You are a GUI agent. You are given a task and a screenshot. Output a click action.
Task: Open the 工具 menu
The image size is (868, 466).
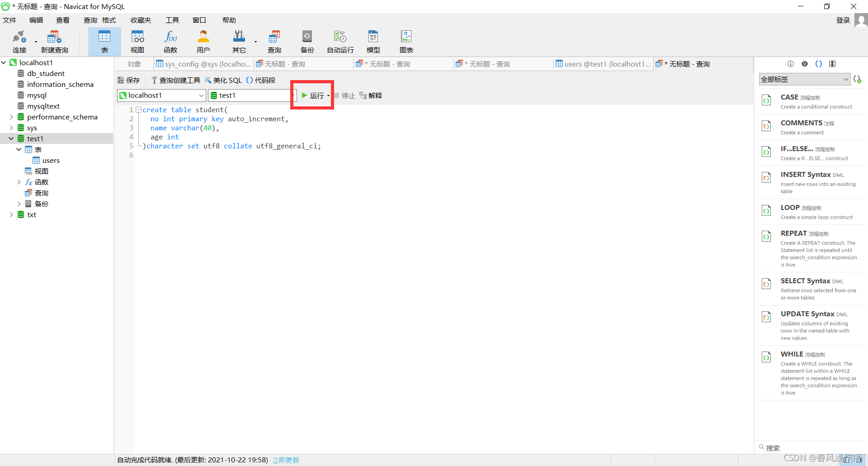pos(172,20)
